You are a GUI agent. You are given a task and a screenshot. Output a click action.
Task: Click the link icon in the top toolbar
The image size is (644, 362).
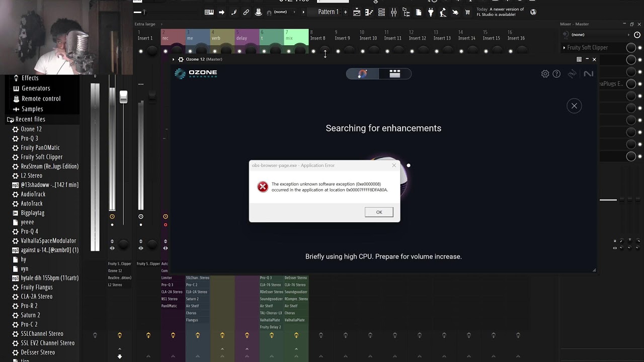[246, 12]
